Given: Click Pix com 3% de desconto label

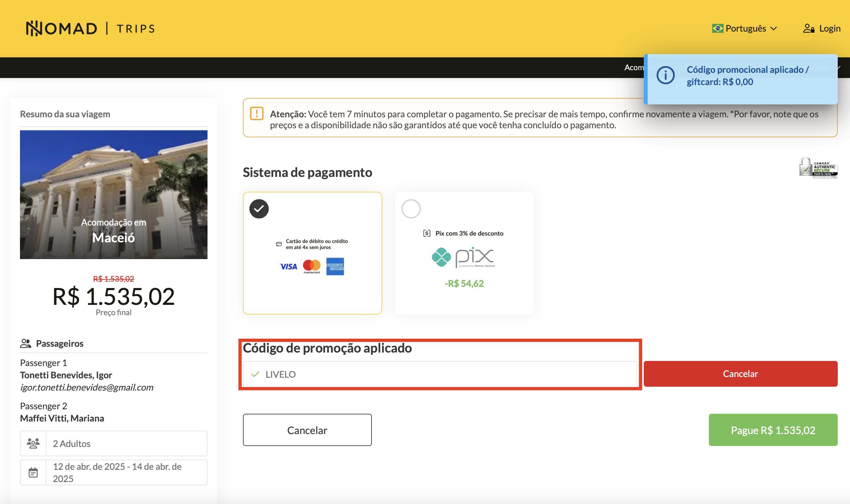Looking at the screenshot, I should (x=469, y=233).
